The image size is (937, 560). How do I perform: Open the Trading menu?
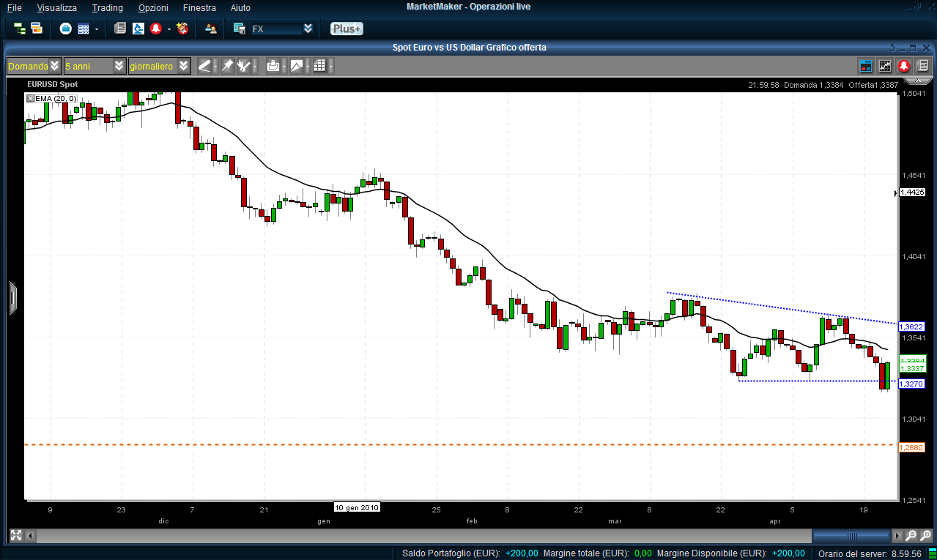pos(108,7)
